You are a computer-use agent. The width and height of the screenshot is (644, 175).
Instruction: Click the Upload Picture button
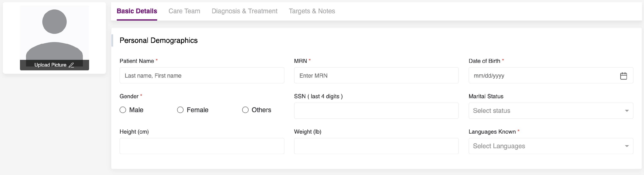point(50,65)
